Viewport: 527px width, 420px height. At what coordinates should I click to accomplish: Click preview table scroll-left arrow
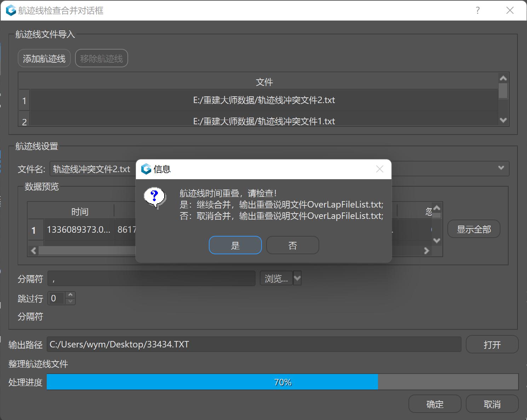coord(34,251)
